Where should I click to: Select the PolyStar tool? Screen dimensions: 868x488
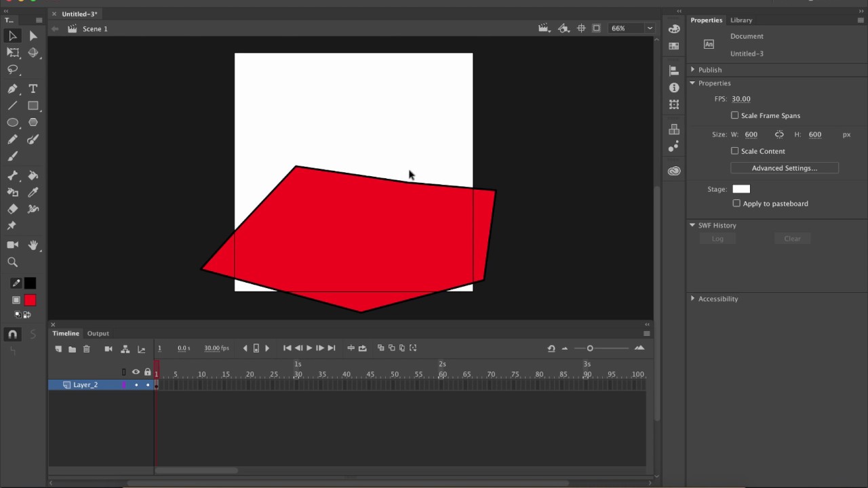[33, 123]
